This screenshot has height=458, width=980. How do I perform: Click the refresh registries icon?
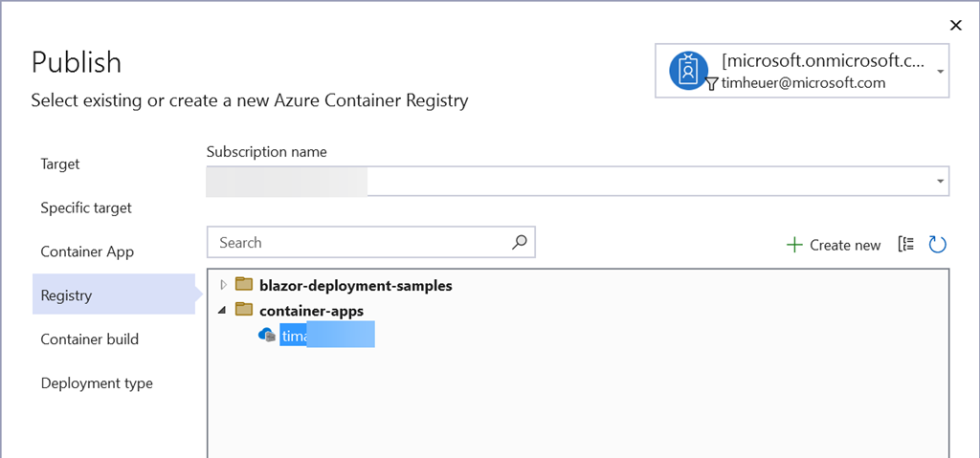pyautogui.click(x=938, y=245)
